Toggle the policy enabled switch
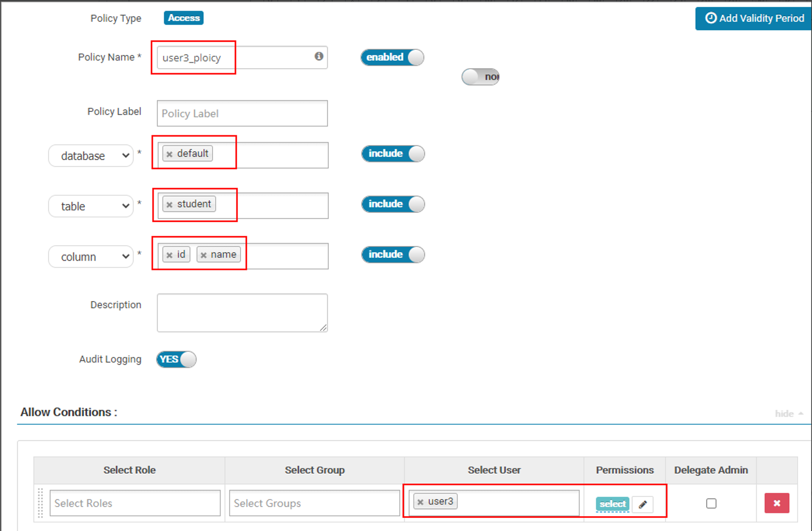This screenshot has width=812, height=531. 392,57
